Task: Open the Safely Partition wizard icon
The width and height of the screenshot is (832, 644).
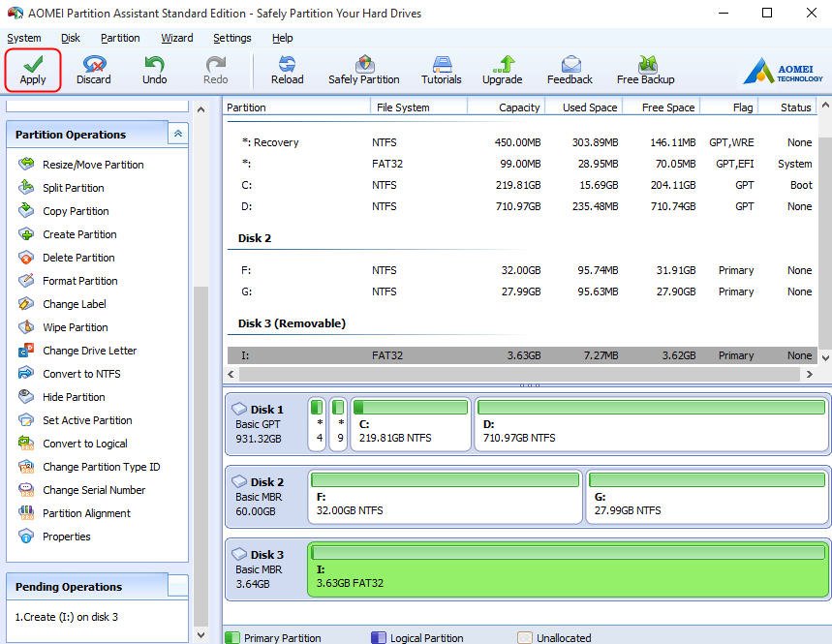Action: point(363,70)
